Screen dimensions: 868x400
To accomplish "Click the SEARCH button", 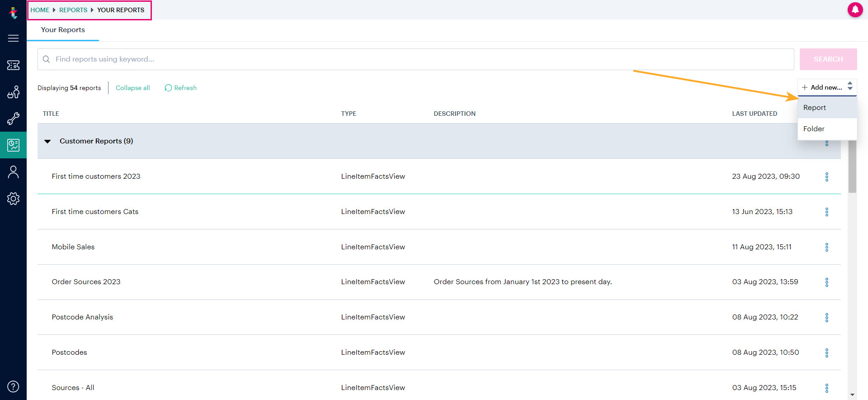I will click(828, 59).
